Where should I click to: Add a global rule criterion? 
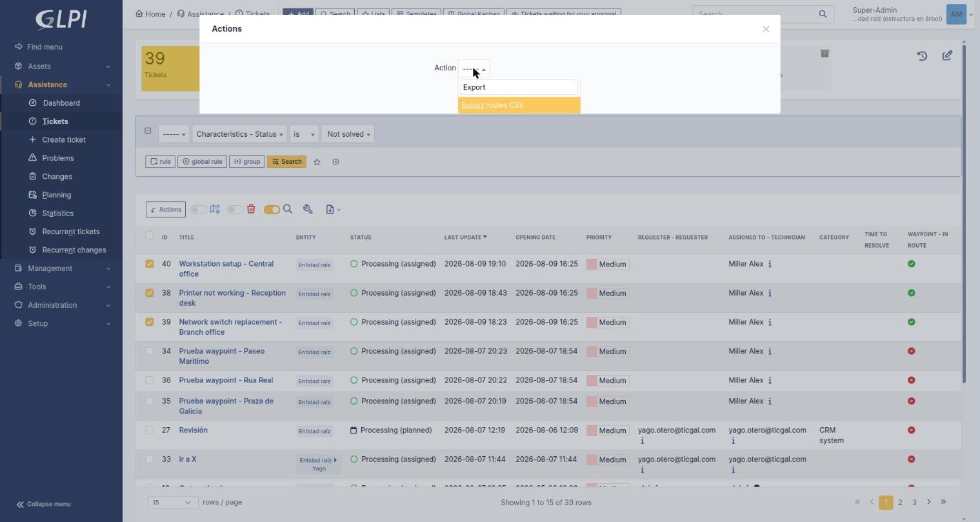(x=202, y=162)
